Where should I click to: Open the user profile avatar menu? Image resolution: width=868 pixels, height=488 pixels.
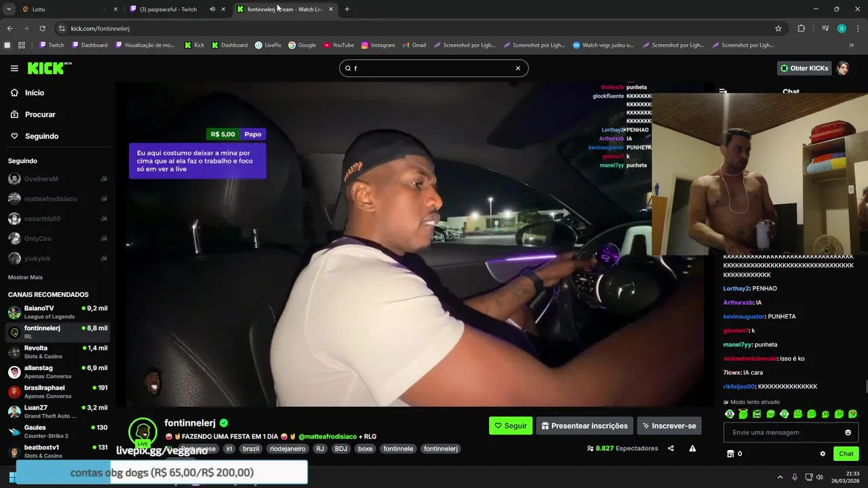[x=843, y=68]
